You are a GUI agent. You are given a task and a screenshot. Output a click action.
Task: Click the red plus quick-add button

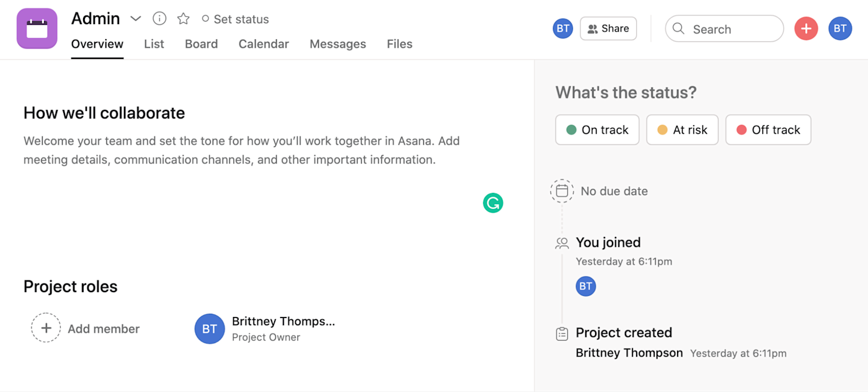pyautogui.click(x=806, y=29)
